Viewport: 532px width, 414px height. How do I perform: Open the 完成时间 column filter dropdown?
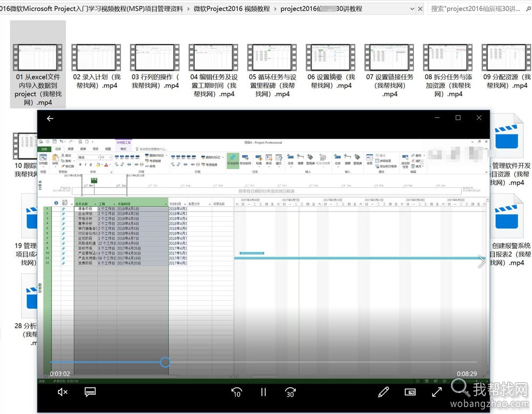point(185,204)
